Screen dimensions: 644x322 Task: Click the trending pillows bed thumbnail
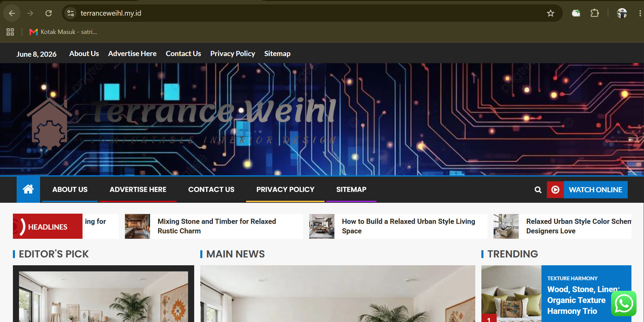(511, 294)
